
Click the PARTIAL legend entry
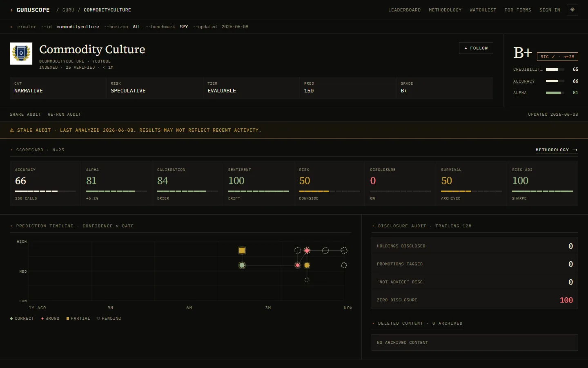point(78,319)
